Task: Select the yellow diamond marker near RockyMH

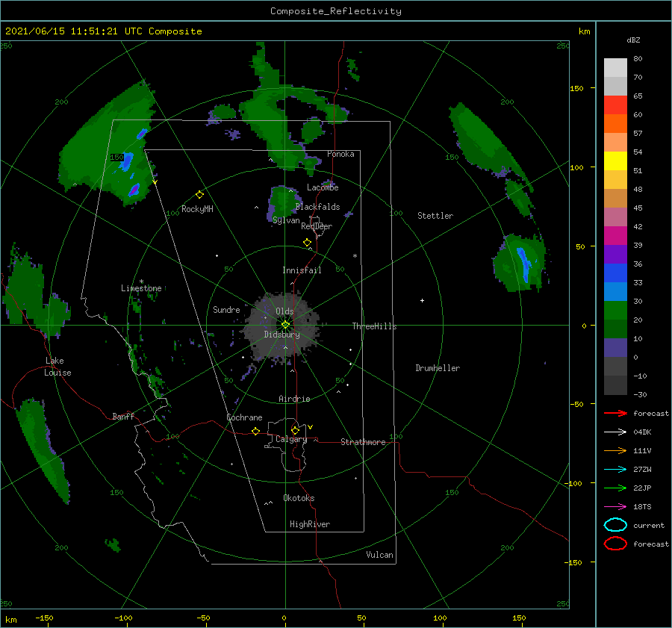Action: tap(199, 195)
